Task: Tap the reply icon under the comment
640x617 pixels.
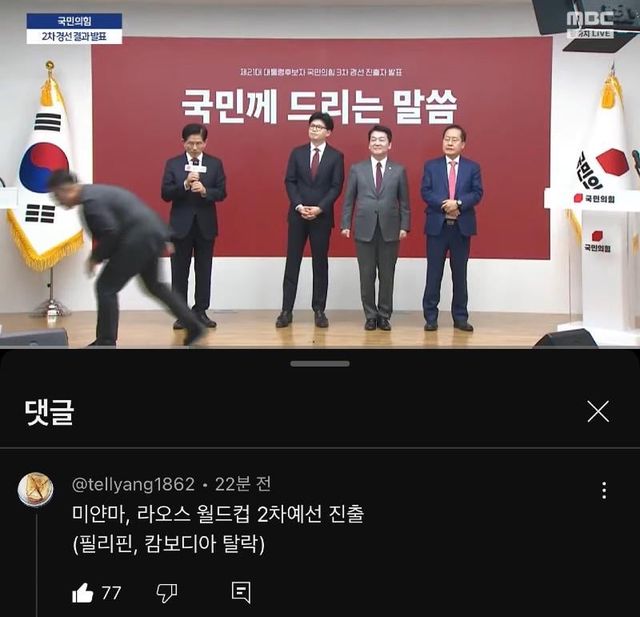Action: coord(241,593)
